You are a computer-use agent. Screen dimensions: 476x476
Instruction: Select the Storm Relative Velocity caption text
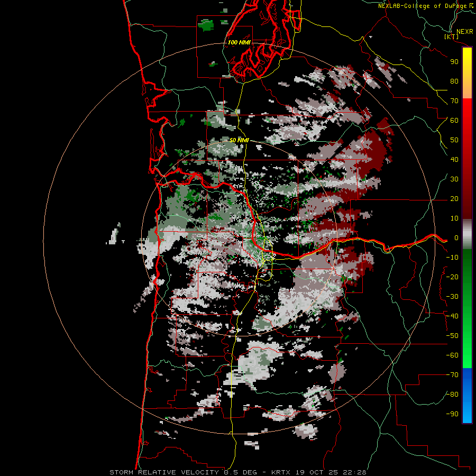pyautogui.click(x=237, y=472)
